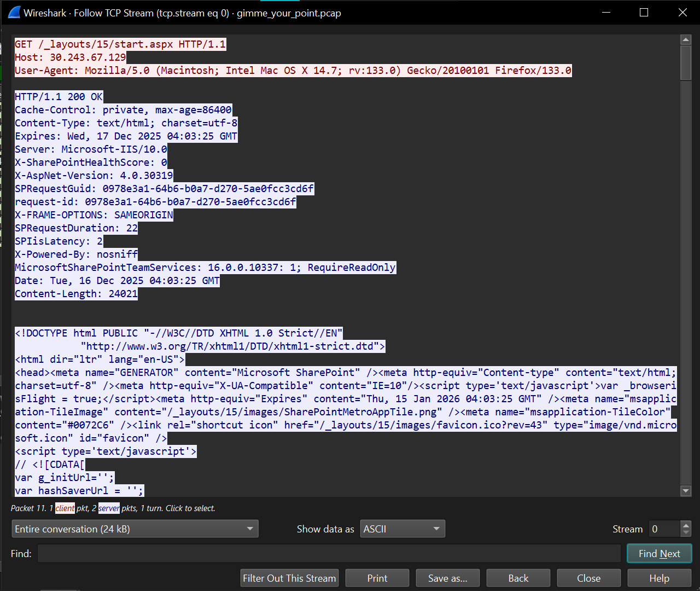Click the X-AspNet-Version: 4.0.30319 line
700x591 pixels.
click(x=94, y=176)
